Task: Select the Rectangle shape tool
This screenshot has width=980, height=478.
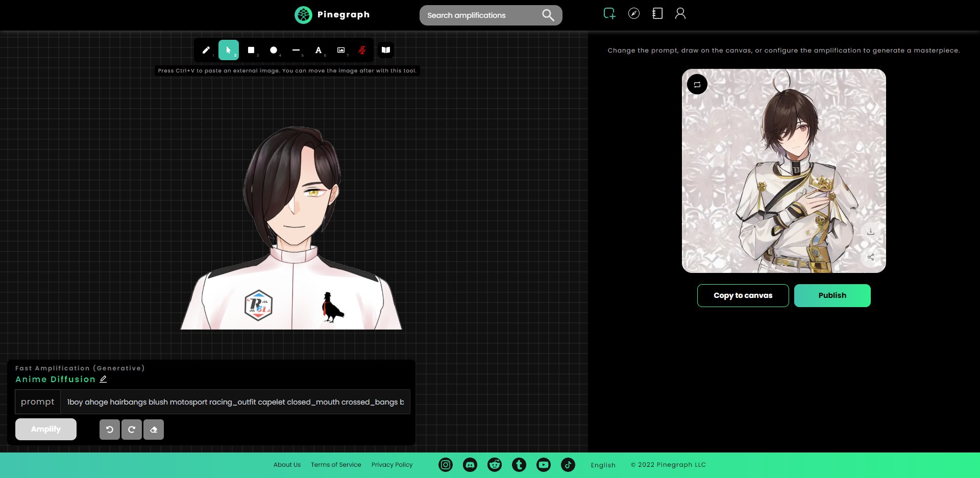Action: click(251, 50)
